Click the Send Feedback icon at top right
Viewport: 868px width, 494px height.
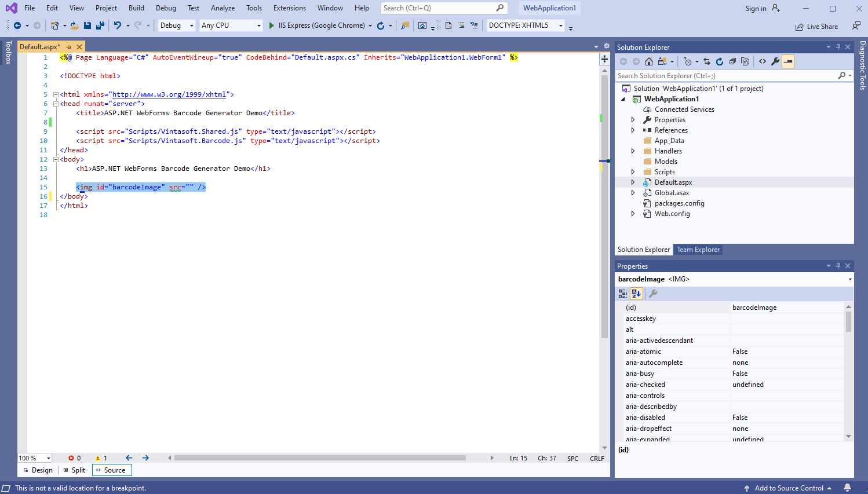856,25
